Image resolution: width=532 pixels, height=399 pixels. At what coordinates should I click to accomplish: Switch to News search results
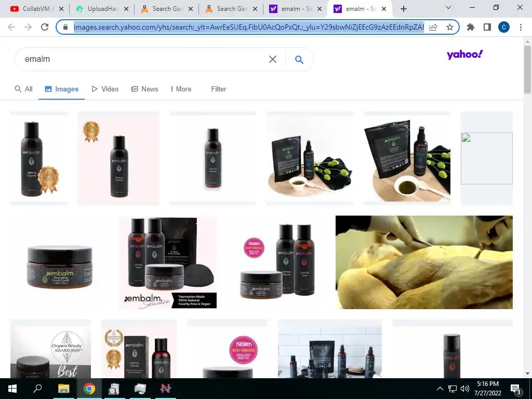[144, 89]
